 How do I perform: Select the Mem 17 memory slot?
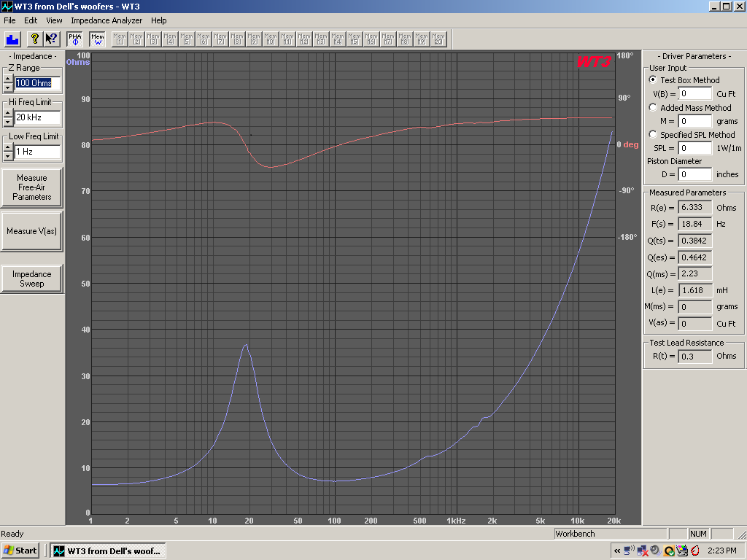point(388,39)
